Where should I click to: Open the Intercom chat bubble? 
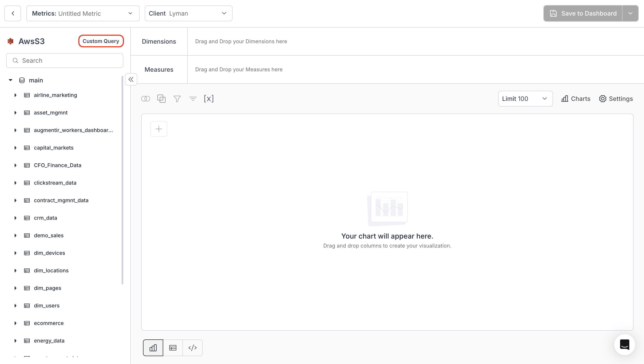pyautogui.click(x=624, y=344)
